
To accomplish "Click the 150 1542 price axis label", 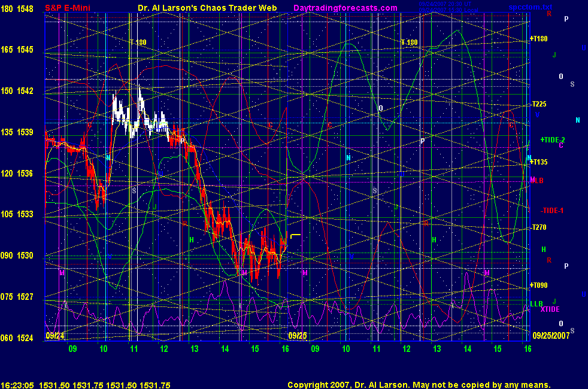I will 17,91.
